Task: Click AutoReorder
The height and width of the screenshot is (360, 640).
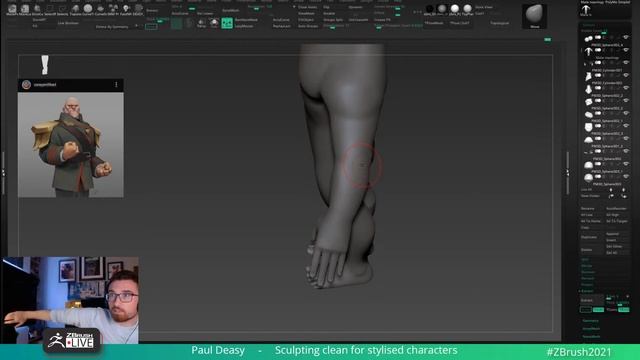Action: tap(616, 209)
